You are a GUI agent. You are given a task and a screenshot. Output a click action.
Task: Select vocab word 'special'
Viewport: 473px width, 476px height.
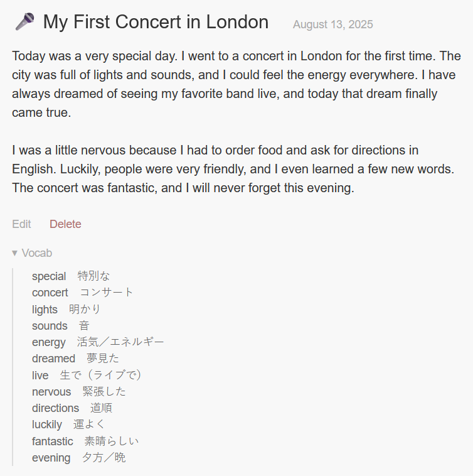[49, 276]
